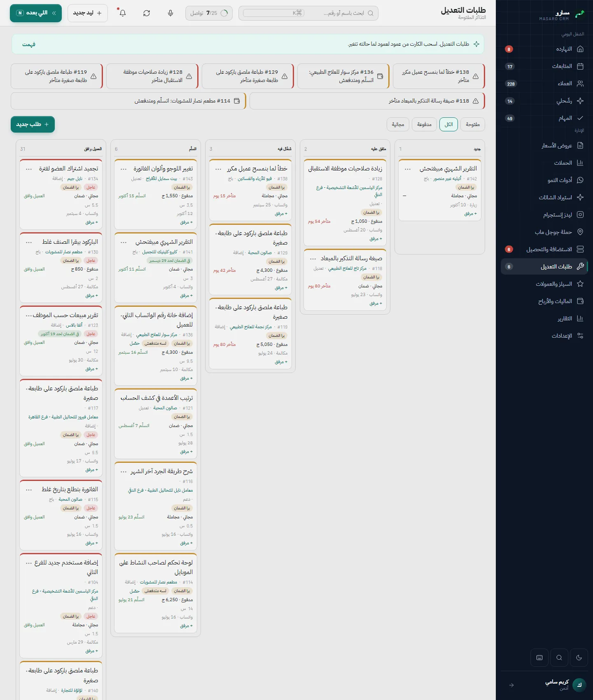Click the 7/25 تواصل progress indicator
593x700 pixels.
[209, 13]
